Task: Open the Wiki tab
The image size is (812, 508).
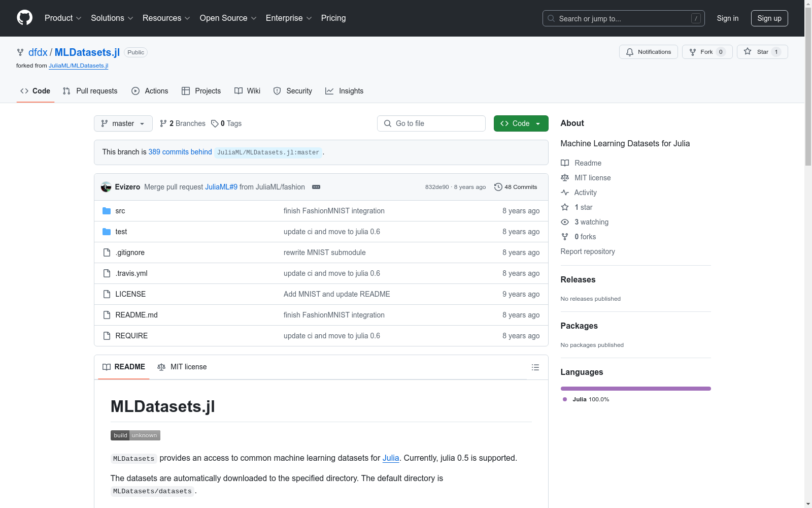Action: point(247,91)
